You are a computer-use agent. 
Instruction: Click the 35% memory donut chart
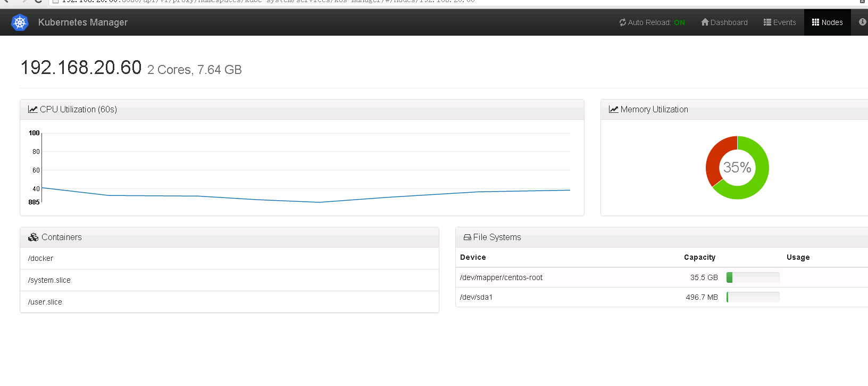[x=737, y=168]
